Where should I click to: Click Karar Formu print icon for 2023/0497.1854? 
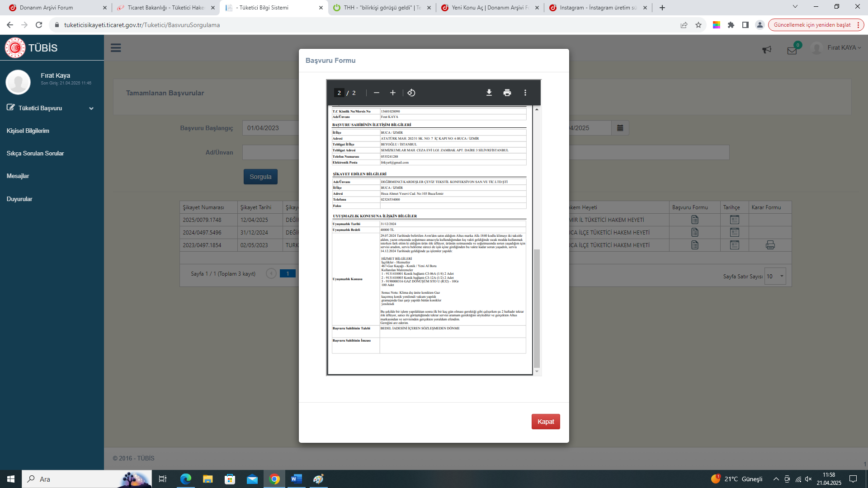770,245
